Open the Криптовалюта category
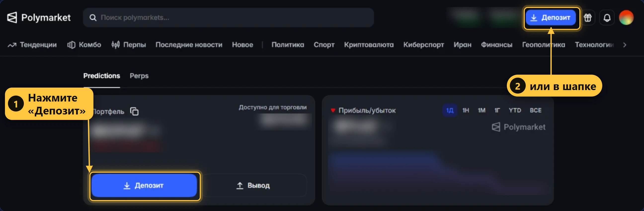The image size is (644, 211). coord(369,45)
